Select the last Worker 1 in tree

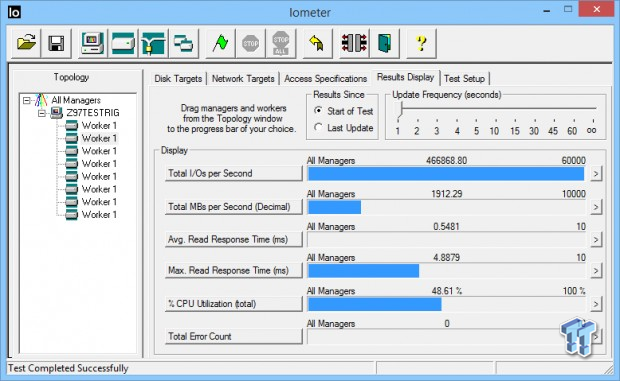99,215
